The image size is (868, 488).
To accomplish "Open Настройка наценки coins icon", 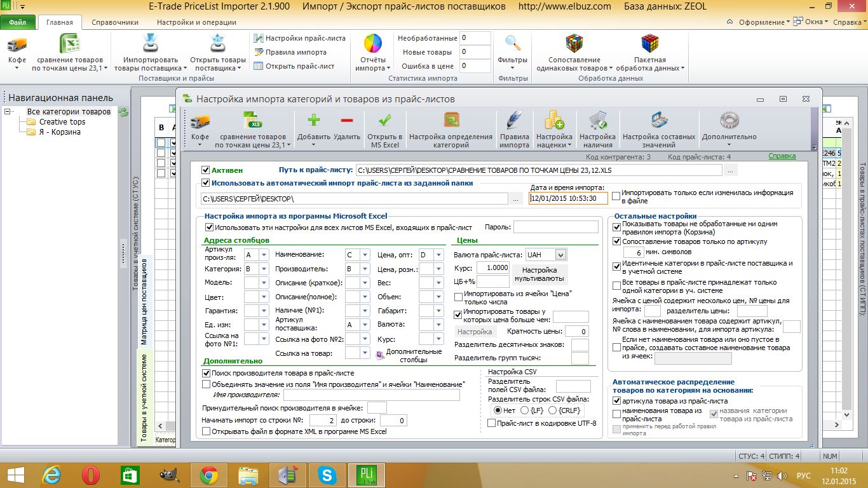I will [x=554, y=120].
